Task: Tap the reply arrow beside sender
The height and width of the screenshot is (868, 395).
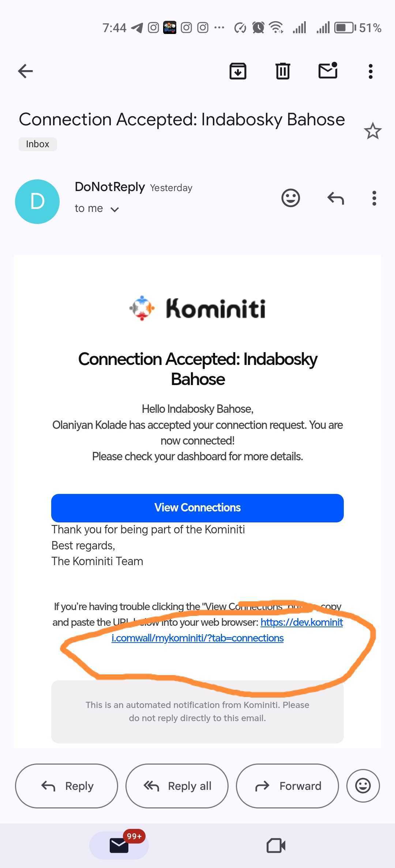Action: coord(336,198)
